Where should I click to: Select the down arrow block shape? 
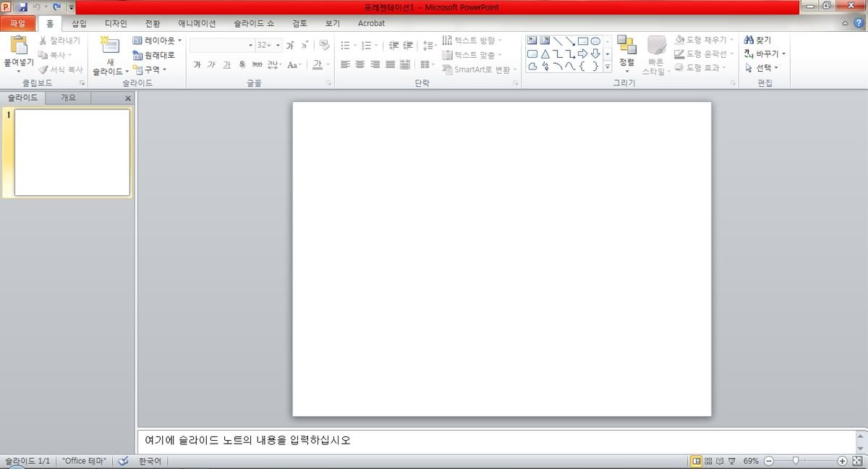pos(595,54)
